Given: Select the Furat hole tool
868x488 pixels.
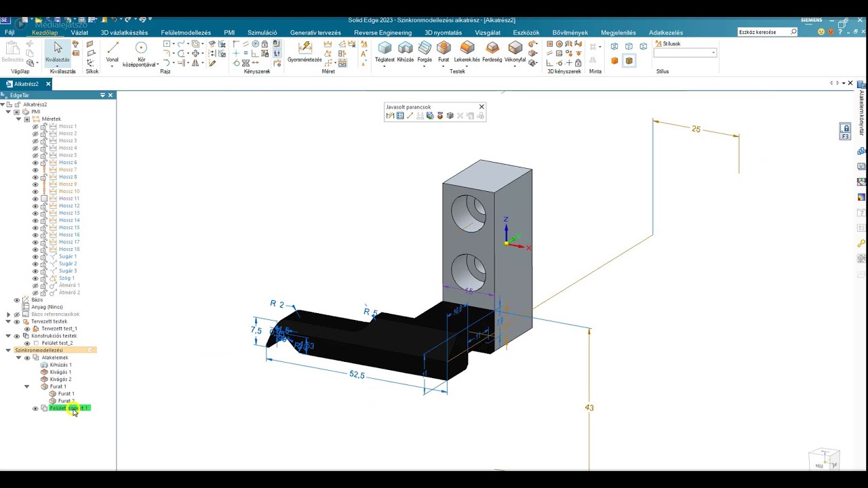Looking at the screenshot, I should (x=443, y=52).
